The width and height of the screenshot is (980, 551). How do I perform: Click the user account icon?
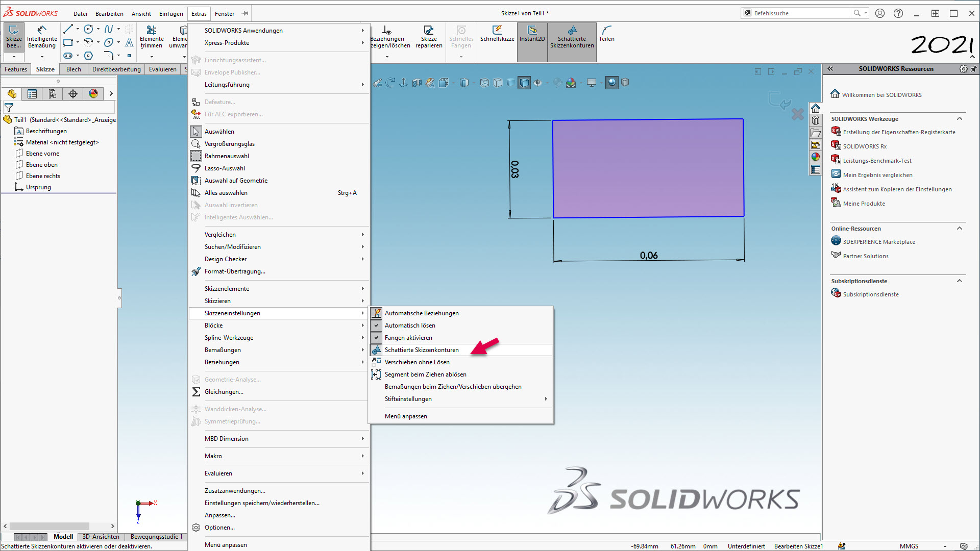(880, 13)
